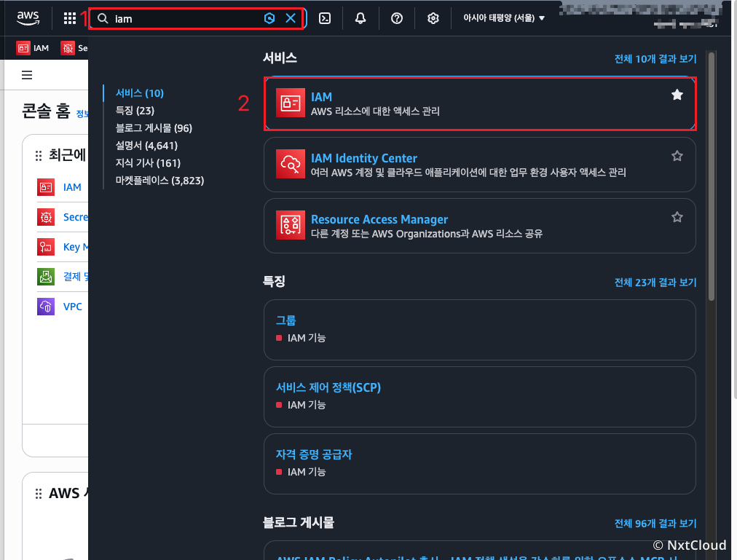The width and height of the screenshot is (737, 560).
Task: Click the search results vertical scrollbar
Action: coord(712,176)
